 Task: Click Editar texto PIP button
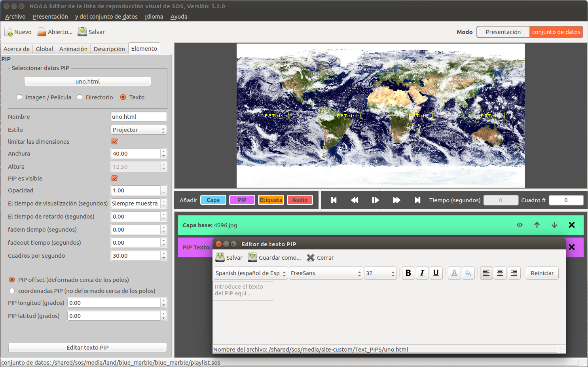(87, 348)
